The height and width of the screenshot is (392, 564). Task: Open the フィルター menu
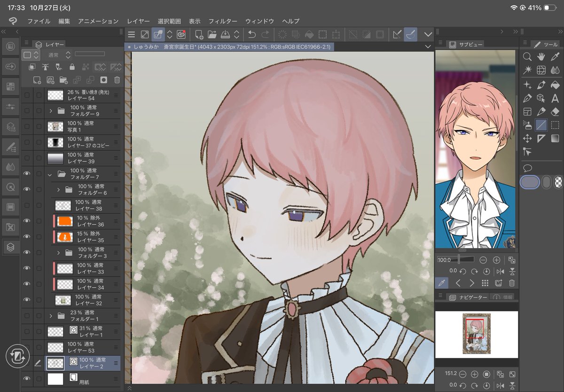point(223,21)
